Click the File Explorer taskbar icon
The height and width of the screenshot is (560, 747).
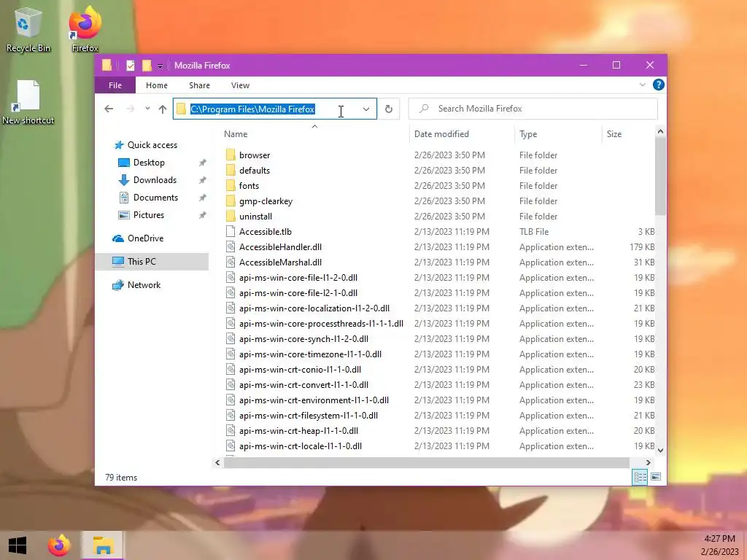(x=102, y=545)
